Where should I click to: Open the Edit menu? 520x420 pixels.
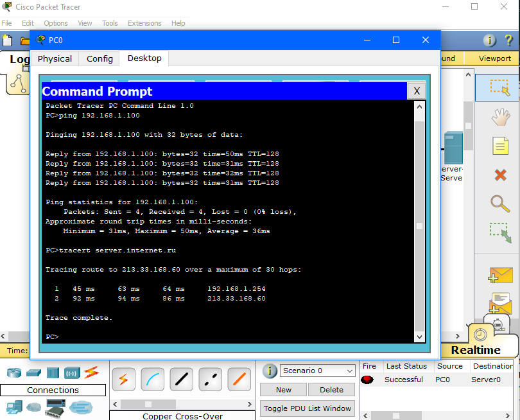[x=28, y=23]
